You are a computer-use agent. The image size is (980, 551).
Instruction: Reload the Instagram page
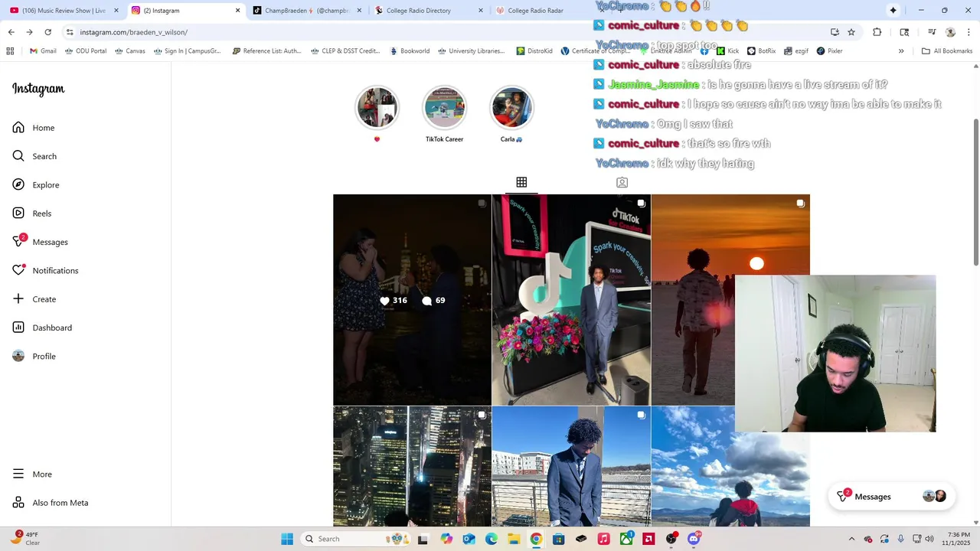point(47,32)
